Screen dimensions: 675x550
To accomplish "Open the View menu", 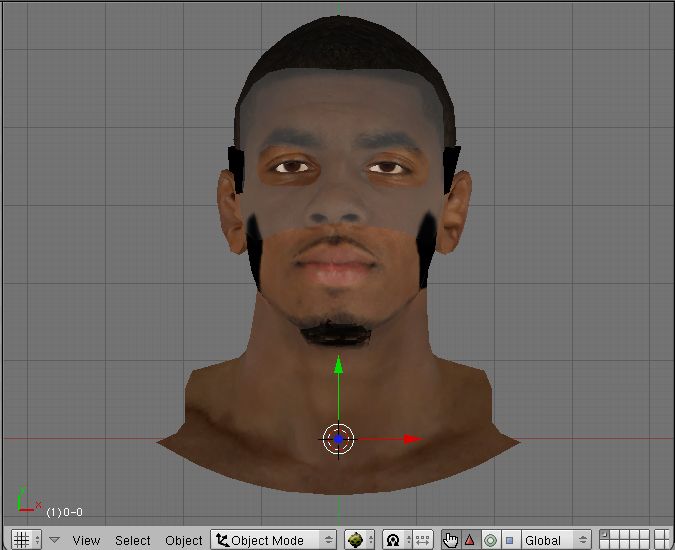I will pyautogui.click(x=86, y=540).
